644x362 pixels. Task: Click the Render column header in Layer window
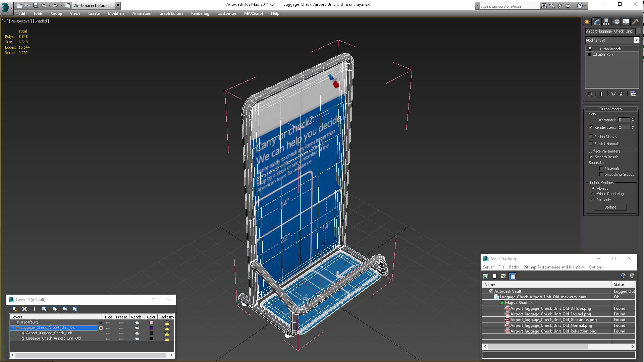coord(137,317)
